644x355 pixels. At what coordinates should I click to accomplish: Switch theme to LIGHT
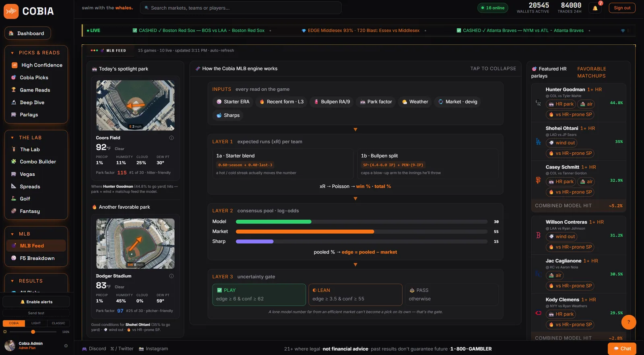[x=36, y=323]
